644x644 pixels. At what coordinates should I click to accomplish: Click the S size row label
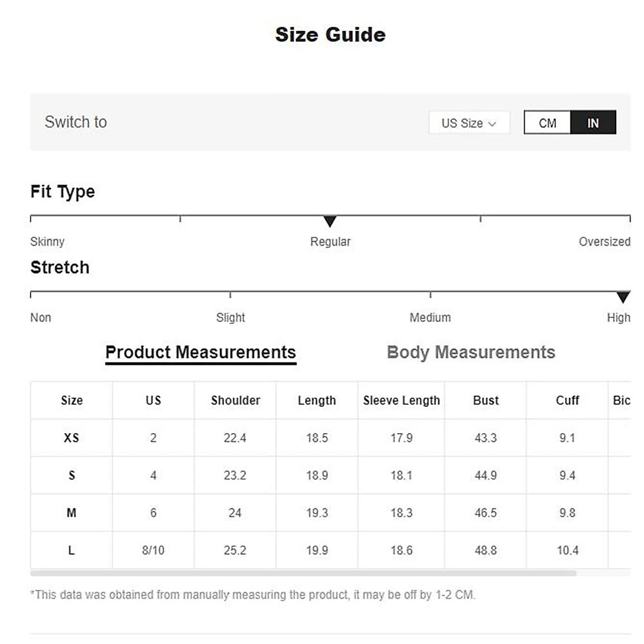coord(71,475)
